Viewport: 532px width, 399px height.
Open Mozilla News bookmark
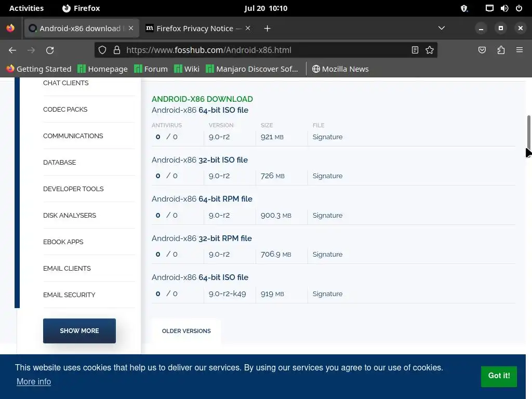340,69
